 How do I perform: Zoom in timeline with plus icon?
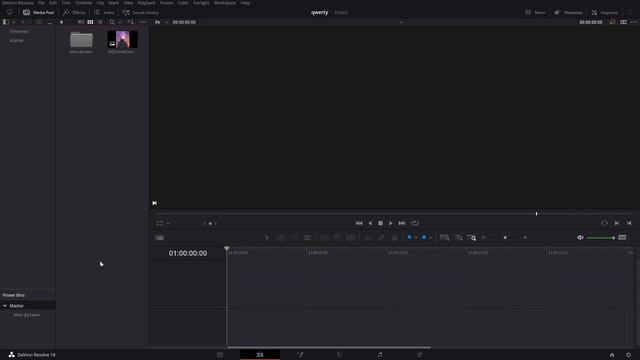coord(525,238)
